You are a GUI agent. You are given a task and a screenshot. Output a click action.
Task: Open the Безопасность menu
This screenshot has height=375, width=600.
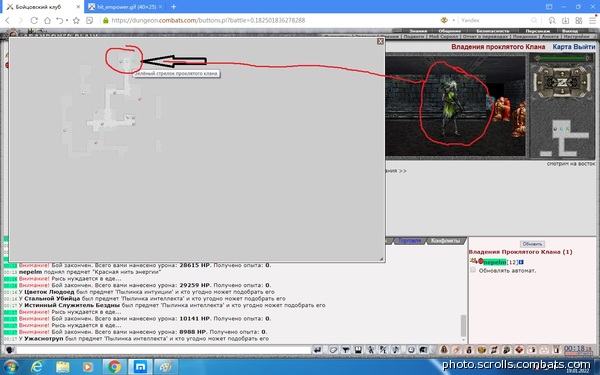tap(493, 31)
